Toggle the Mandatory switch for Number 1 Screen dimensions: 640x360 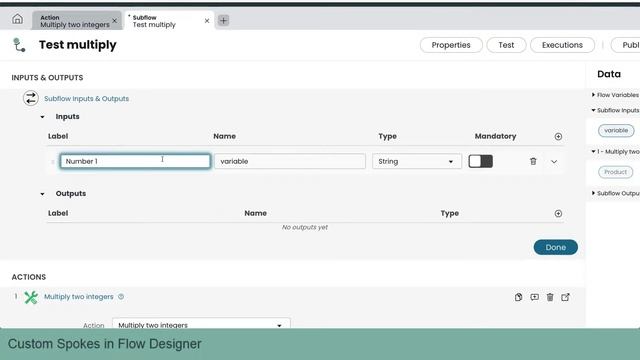point(480,161)
